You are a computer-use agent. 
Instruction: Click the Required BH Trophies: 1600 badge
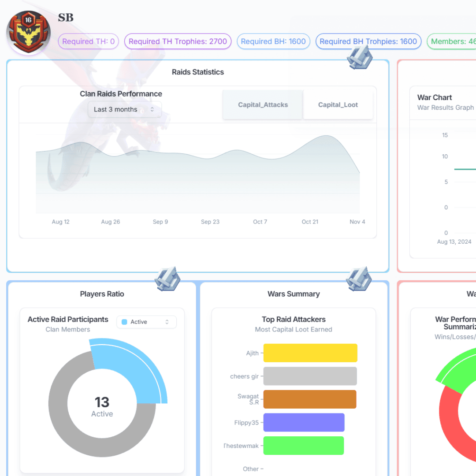pos(368,41)
